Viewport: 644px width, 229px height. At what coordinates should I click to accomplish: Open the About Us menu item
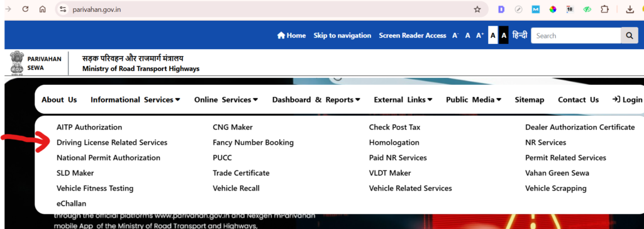tap(59, 99)
